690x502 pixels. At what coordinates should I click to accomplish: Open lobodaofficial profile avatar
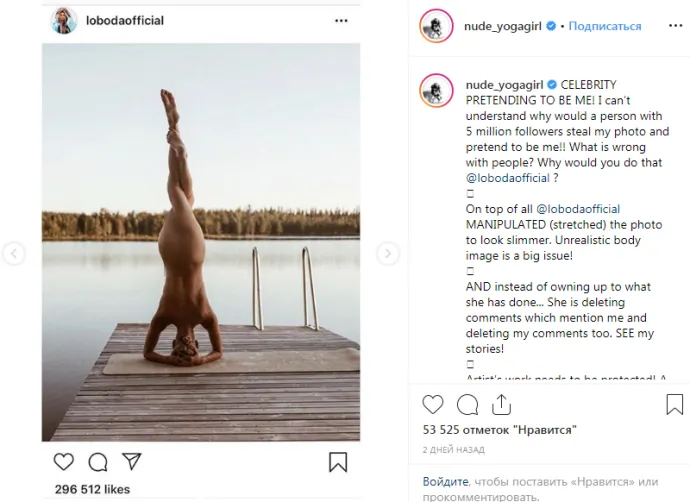pos(64,20)
